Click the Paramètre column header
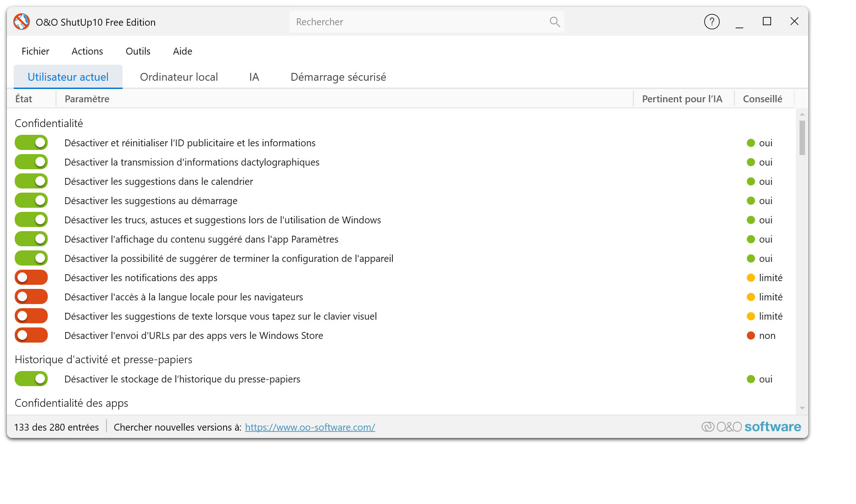Screen dimensions: 856x504 pos(344,99)
